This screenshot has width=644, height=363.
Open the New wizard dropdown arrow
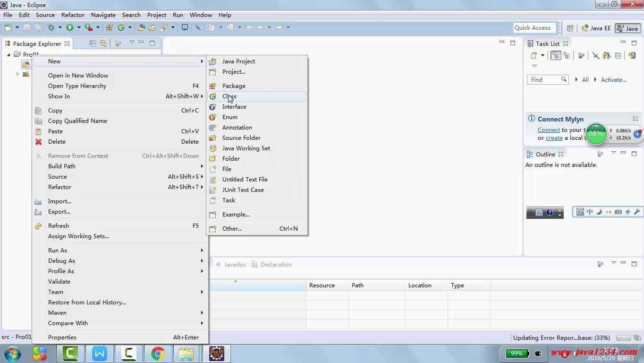17,27
